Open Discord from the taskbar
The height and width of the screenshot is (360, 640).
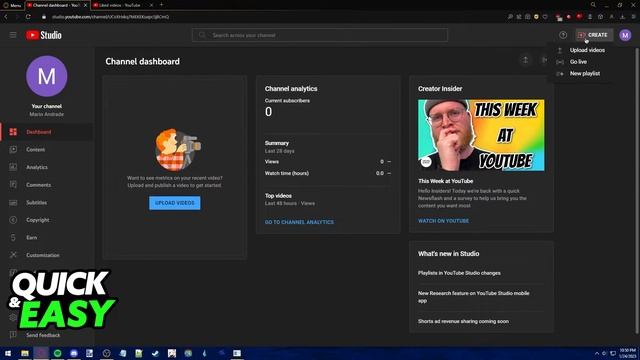coord(74,353)
